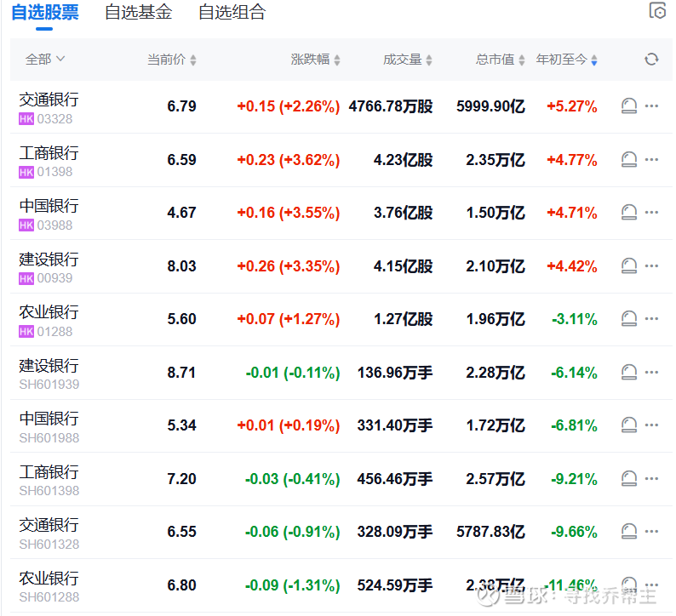Switch to the 自选基金 tab
676x616 pixels.
coord(138,12)
